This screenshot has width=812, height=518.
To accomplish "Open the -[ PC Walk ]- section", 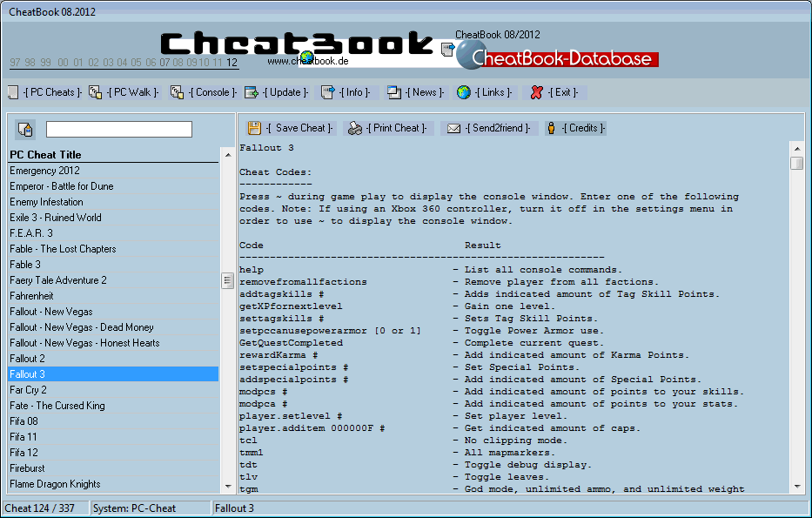I will click(x=134, y=93).
